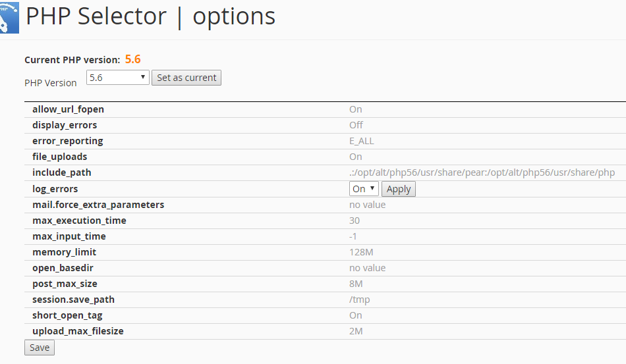
Task: Click the display_errors Off value
Action: coord(356,125)
